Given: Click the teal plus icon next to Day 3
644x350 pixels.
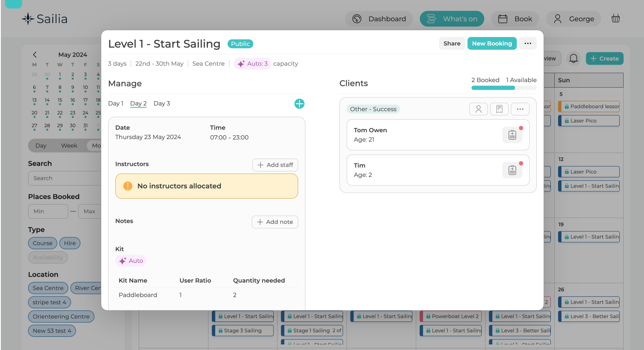Looking at the screenshot, I should click(x=299, y=103).
